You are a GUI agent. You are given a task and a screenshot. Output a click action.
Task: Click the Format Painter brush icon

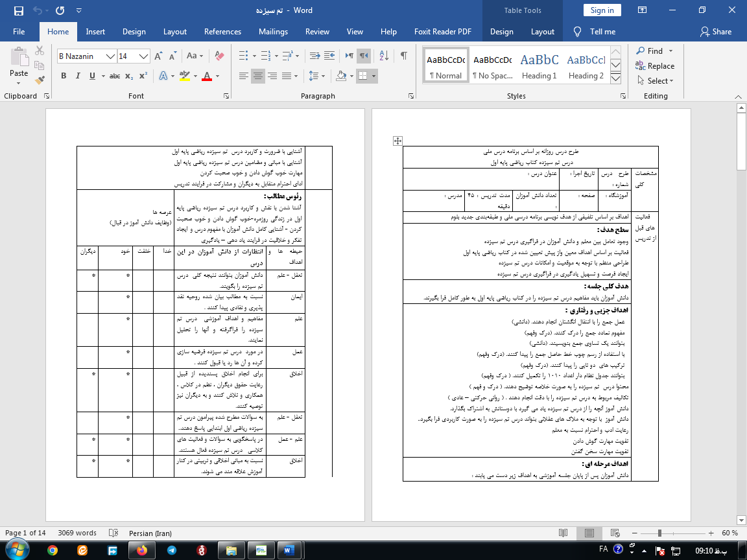coord(40,80)
